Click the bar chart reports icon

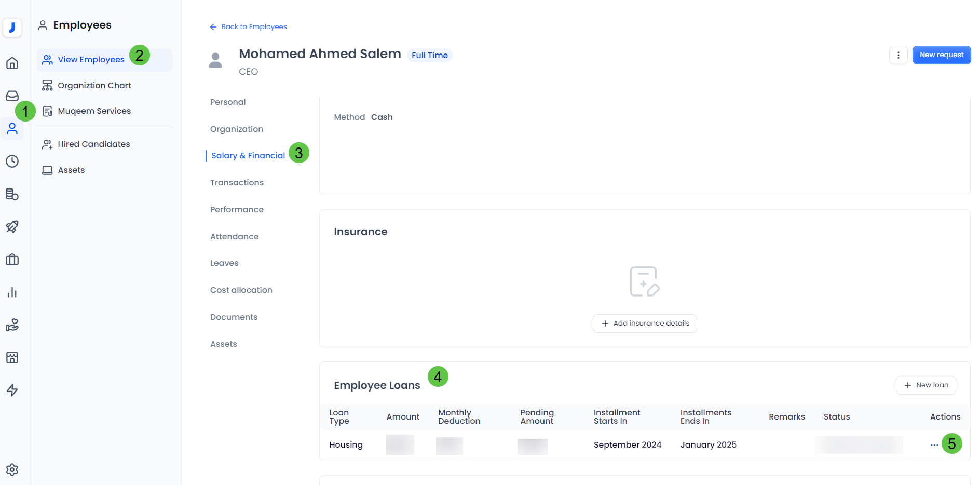12,292
